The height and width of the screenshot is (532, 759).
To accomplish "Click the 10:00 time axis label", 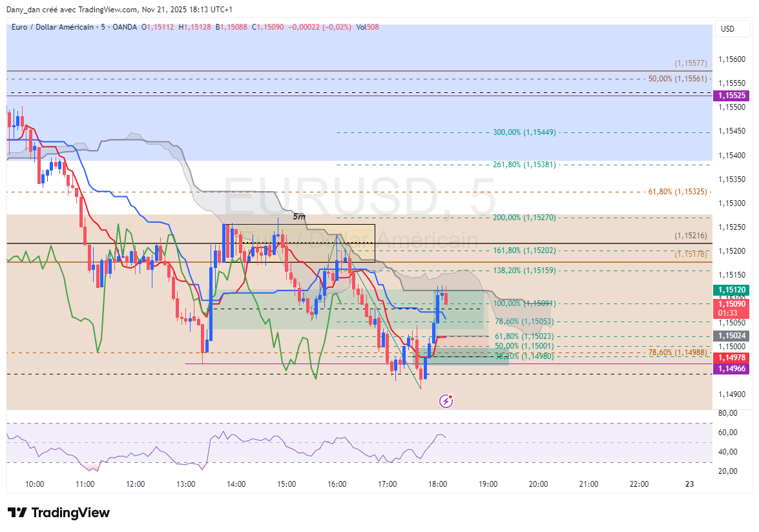I will (x=34, y=484).
